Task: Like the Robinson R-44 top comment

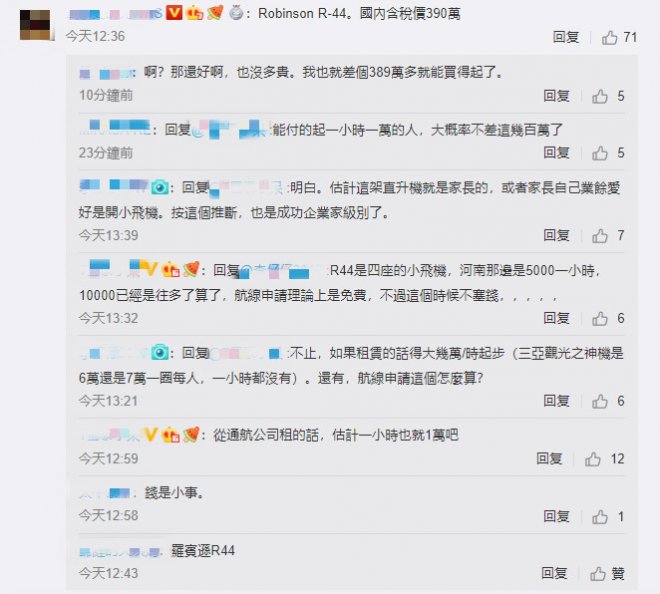Action: point(609,37)
